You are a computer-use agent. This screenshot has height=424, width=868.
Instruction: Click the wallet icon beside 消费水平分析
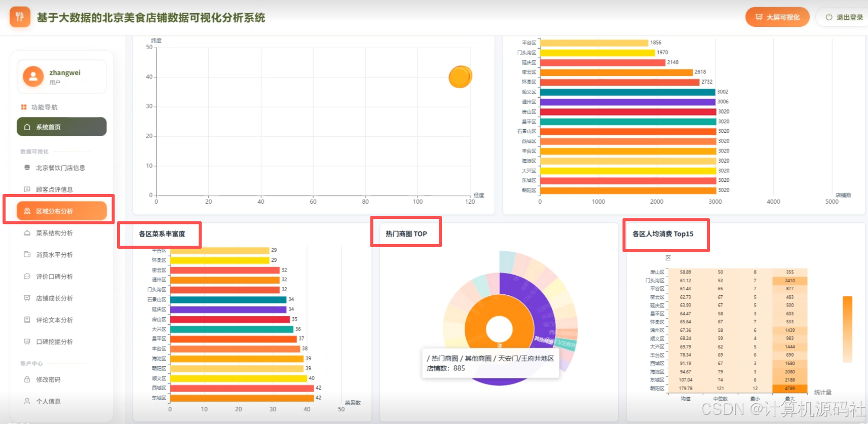(x=27, y=255)
